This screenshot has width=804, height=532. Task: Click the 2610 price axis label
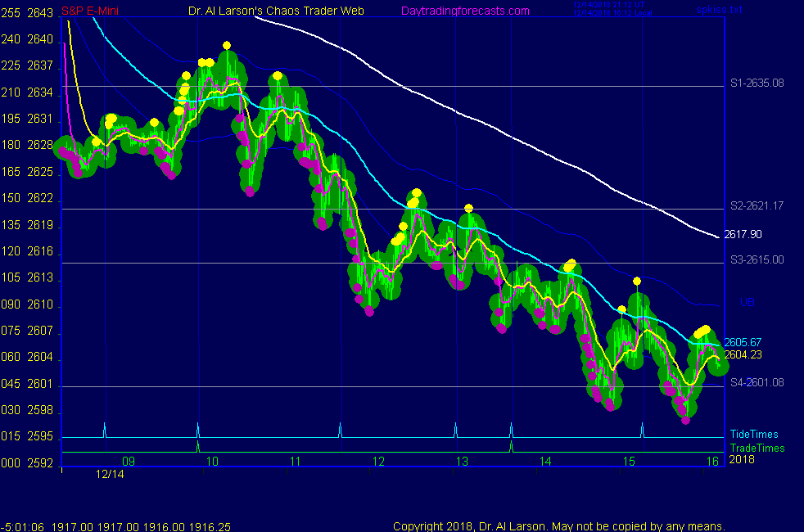(40, 304)
